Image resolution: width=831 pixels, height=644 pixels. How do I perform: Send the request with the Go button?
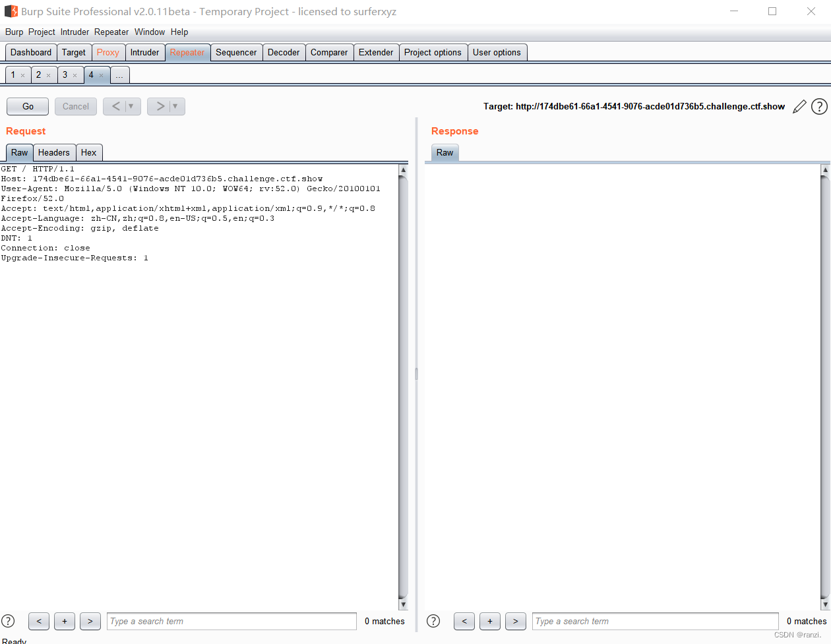[28, 106]
